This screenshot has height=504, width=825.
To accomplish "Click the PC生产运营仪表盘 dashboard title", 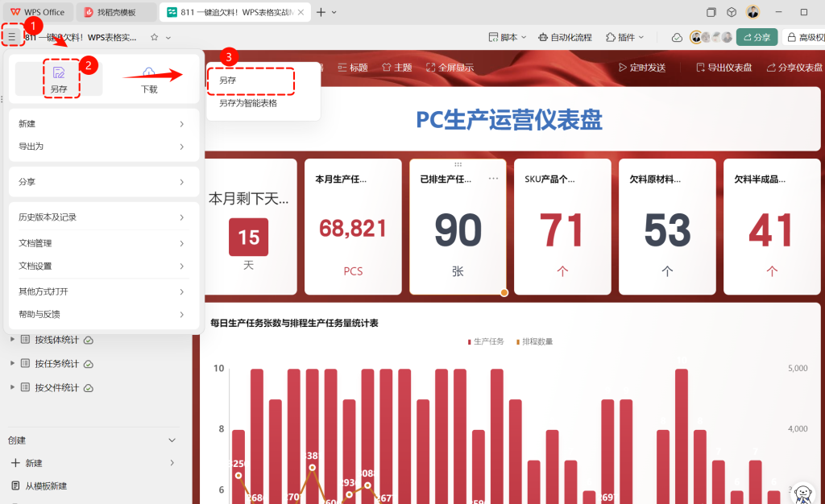I will click(509, 120).
